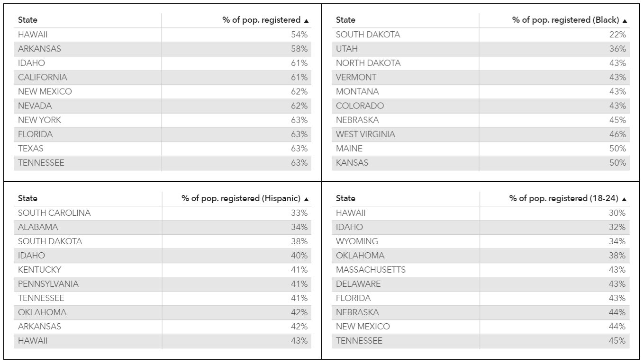Click the ALABAMA row showing 34%
Screen dimensions: 644x363
[163, 227]
